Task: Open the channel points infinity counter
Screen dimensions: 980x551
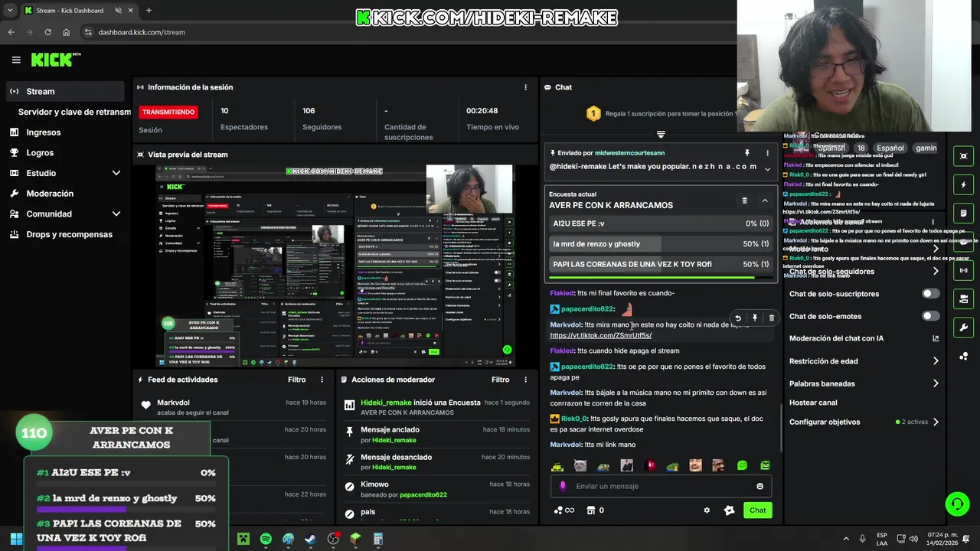Action: (x=564, y=510)
